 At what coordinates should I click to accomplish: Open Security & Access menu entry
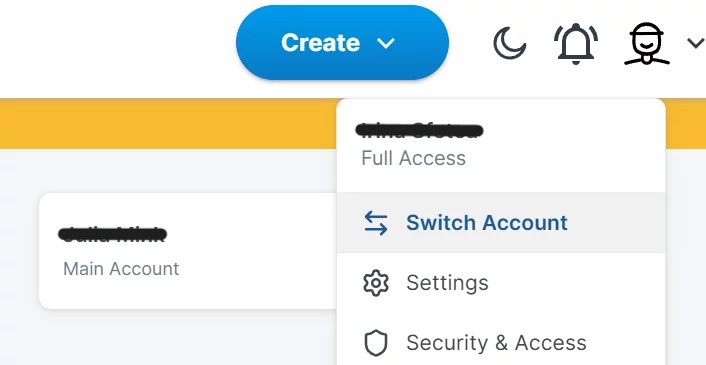point(501,342)
